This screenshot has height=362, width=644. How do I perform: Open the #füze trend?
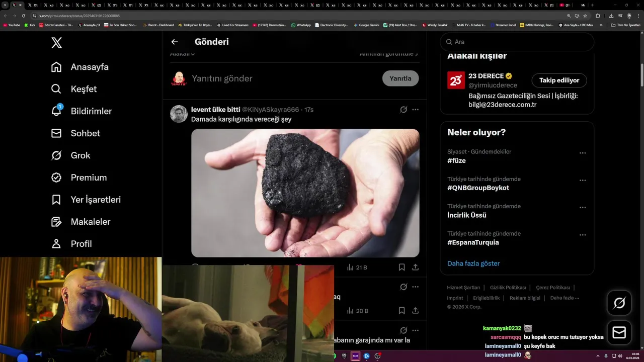coord(457,160)
